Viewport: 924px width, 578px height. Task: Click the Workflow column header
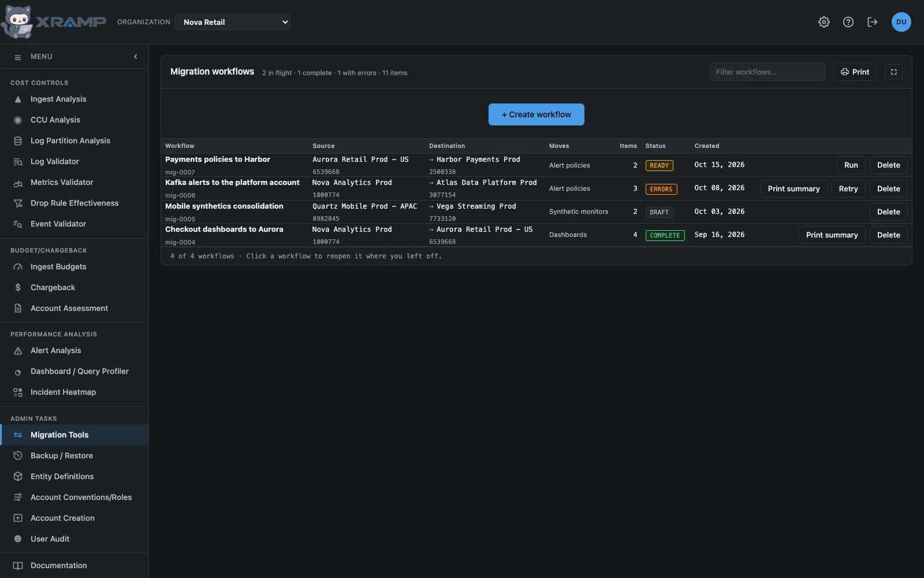(x=180, y=146)
